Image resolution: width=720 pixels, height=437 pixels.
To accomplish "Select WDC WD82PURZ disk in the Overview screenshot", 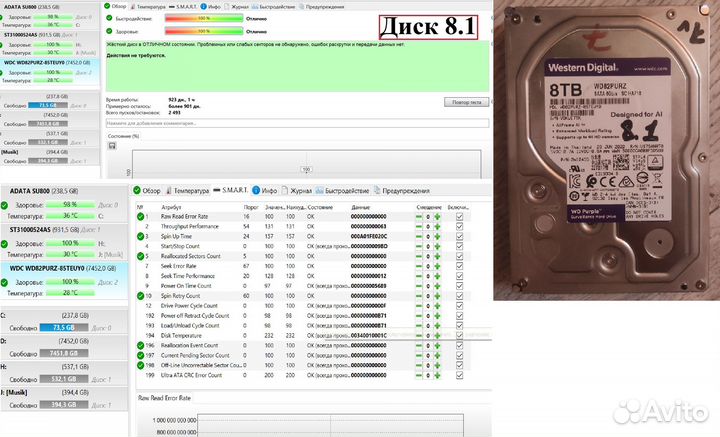I will pos(50,72).
